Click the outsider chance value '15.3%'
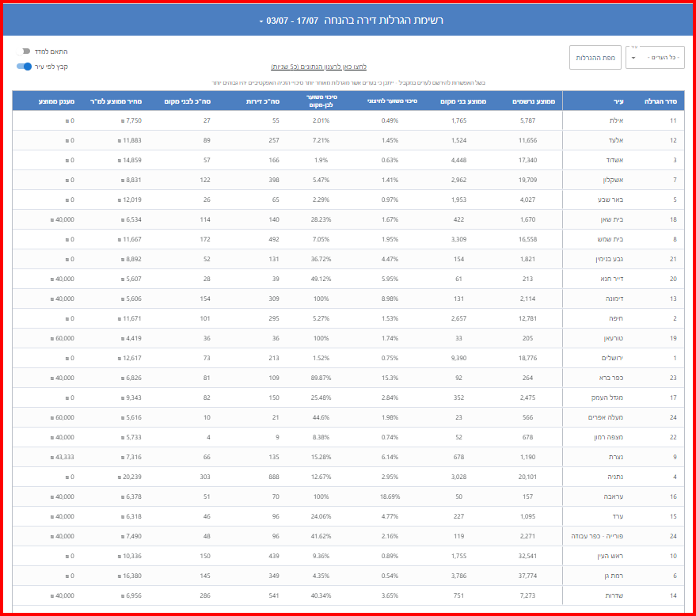The height and width of the screenshot is (616, 696). 390,378
